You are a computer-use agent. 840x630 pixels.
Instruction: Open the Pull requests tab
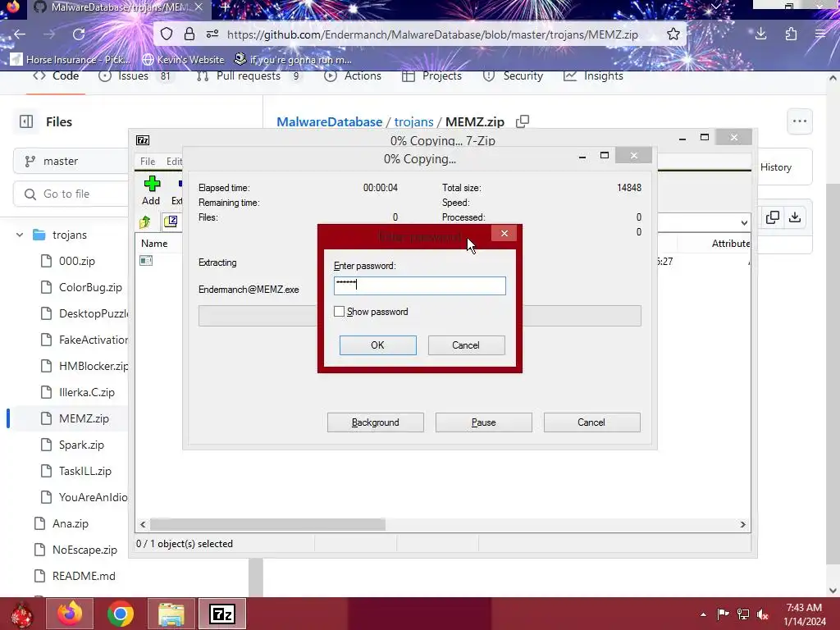point(249,76)
